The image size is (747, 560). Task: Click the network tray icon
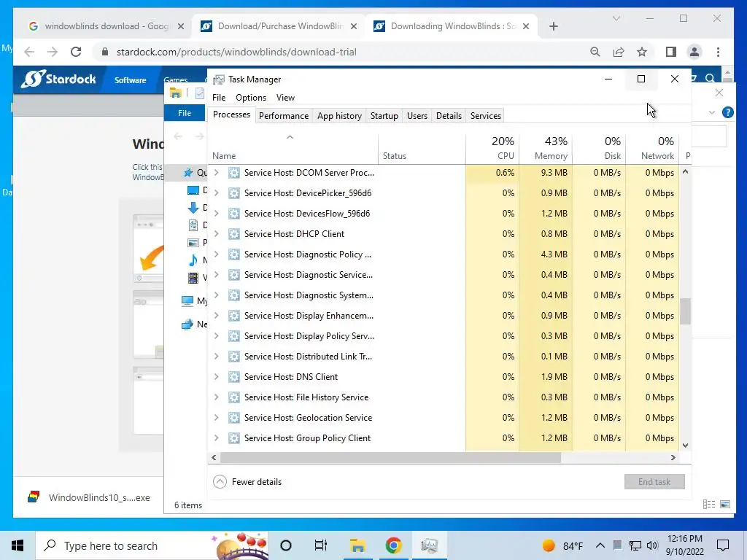point(635,545)
